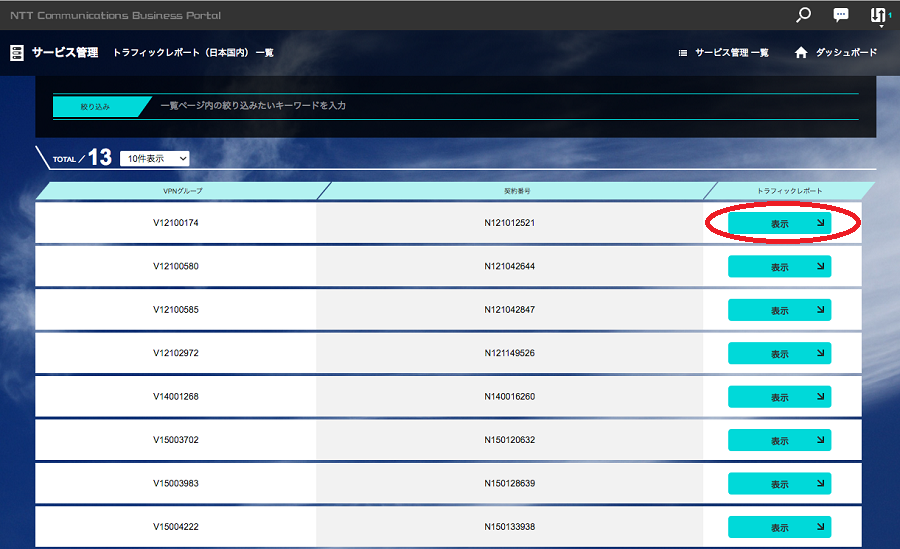Click the arrow icon in V15004222 表示 button

(820, 526)
